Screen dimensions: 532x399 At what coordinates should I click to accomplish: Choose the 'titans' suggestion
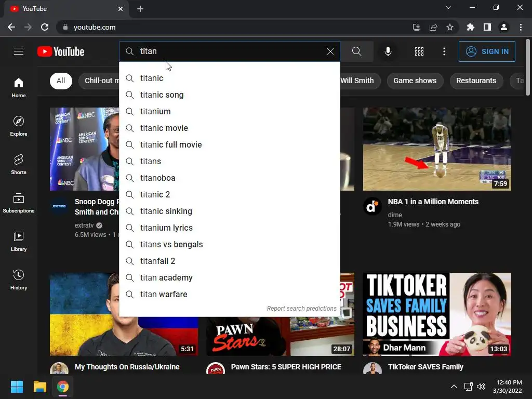229,162
